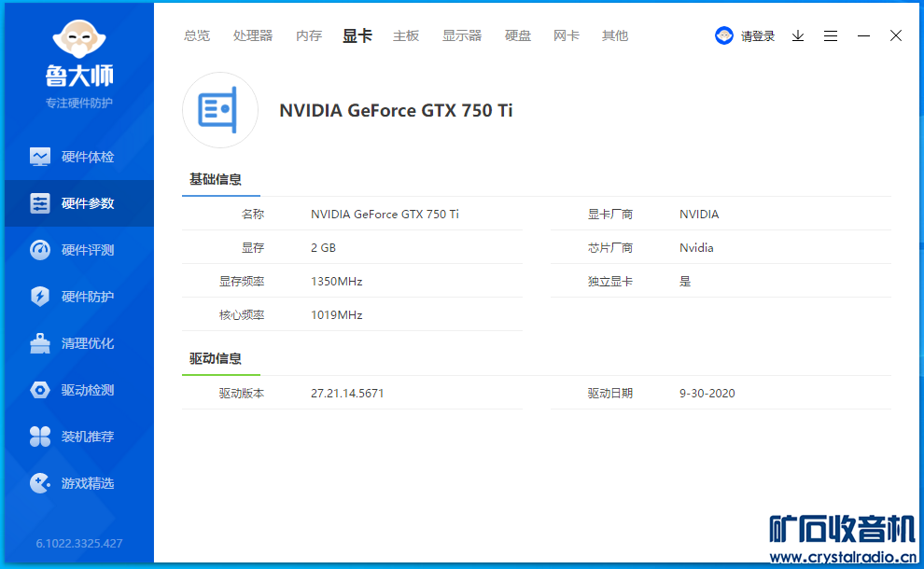Click the 名称 label

point(253,215)
